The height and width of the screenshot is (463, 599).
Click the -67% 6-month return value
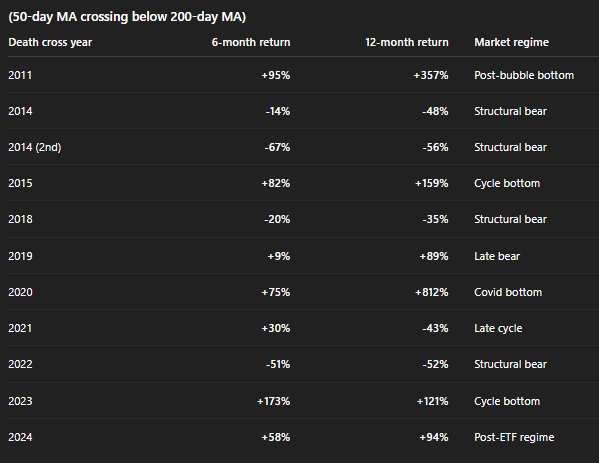tap(277, 147)
